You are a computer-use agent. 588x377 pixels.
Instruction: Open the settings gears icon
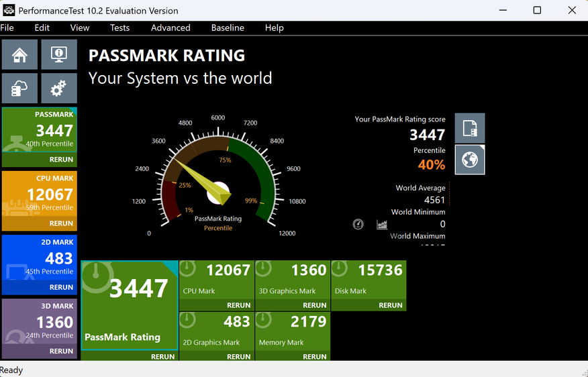tap(59, 88)
